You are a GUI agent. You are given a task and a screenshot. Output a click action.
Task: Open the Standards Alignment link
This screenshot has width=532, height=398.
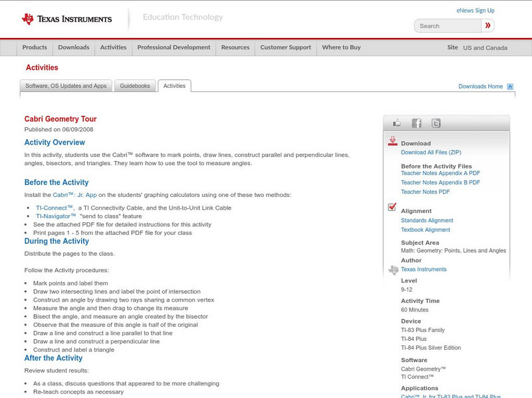[427, 220]
